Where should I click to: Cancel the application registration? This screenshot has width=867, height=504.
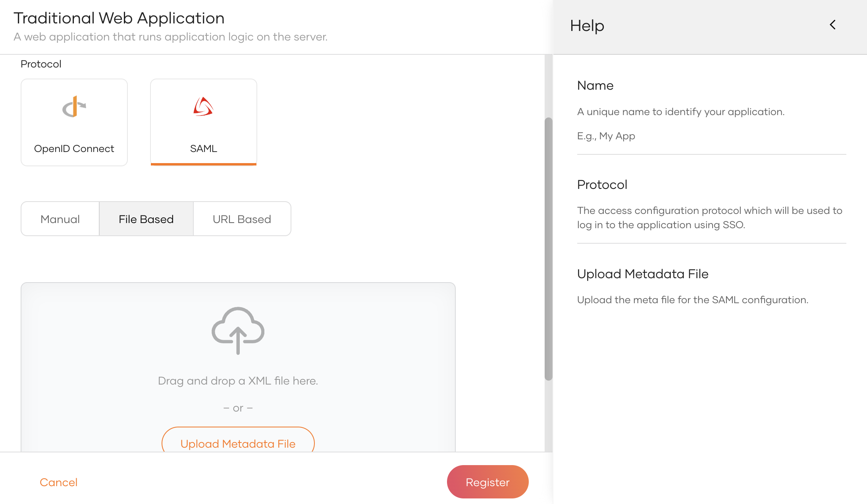(58, 482)
